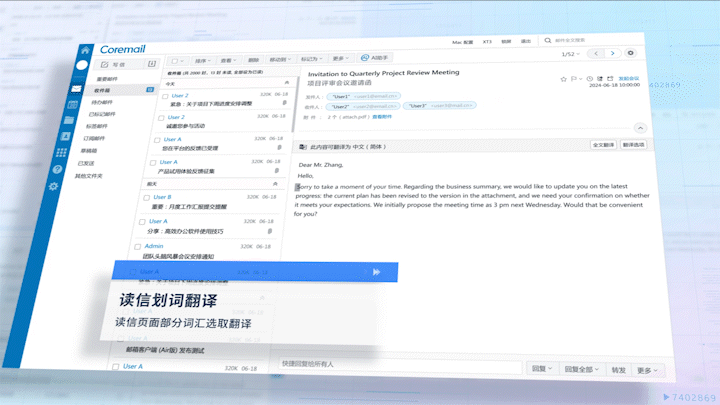
Task: Go to the previous email arrow
Action: tap(597, 53)
